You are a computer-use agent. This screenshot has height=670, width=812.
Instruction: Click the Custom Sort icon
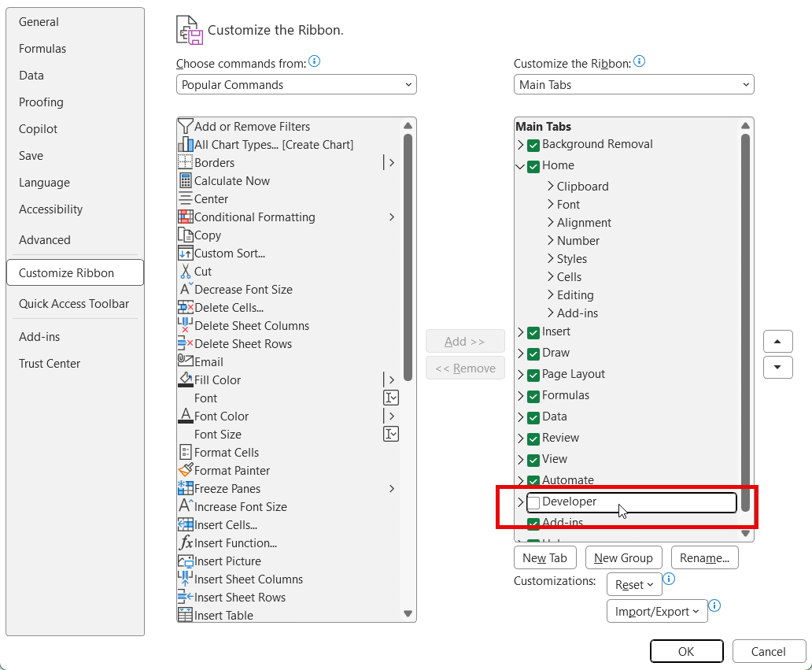pos(186,254)
